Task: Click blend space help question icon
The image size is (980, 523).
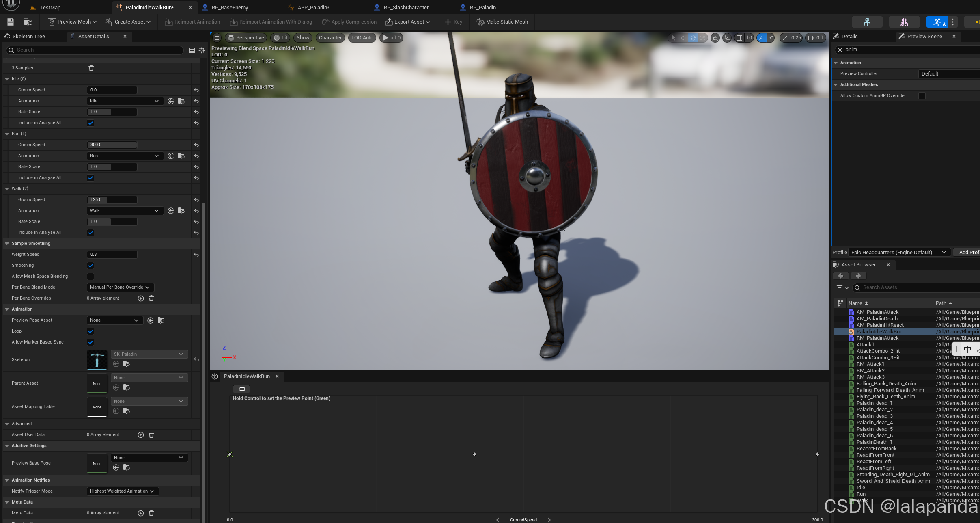Action: point(215,376)
